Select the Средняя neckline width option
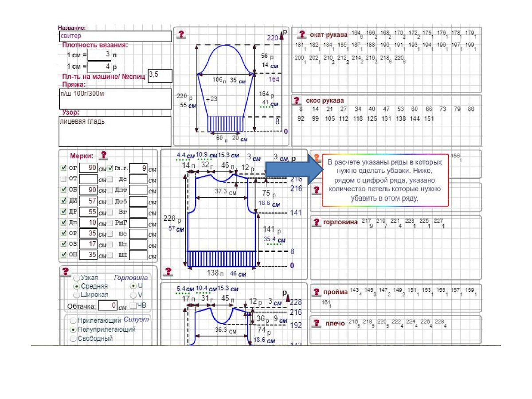This screenshot has width=532, height=399. point(77,286)
